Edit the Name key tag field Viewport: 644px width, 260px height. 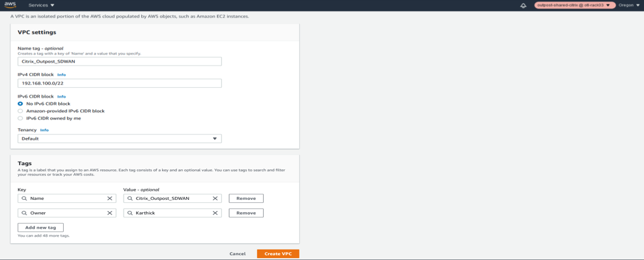67,198
